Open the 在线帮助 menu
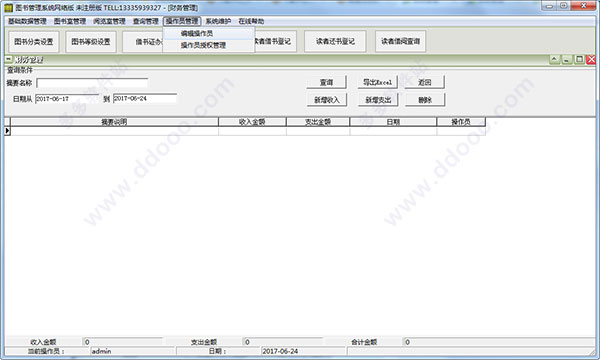The height and width of the screenshot is (360, 600). [251, 21]
